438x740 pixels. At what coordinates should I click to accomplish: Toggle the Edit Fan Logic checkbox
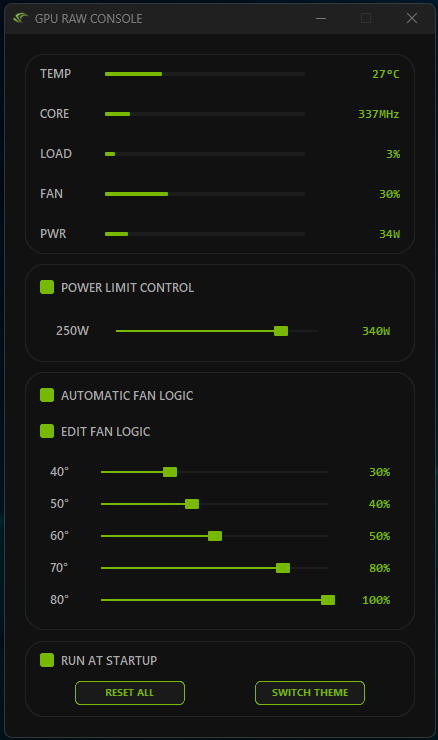click(x=47, y=431)
